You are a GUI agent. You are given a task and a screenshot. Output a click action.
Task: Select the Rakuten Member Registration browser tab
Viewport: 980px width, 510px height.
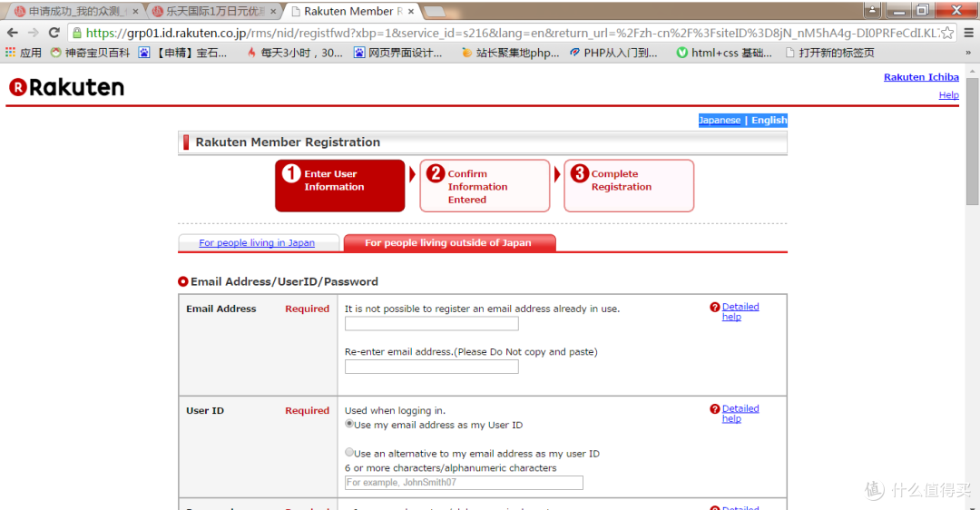pyautogui.click(x=350, y=11)
